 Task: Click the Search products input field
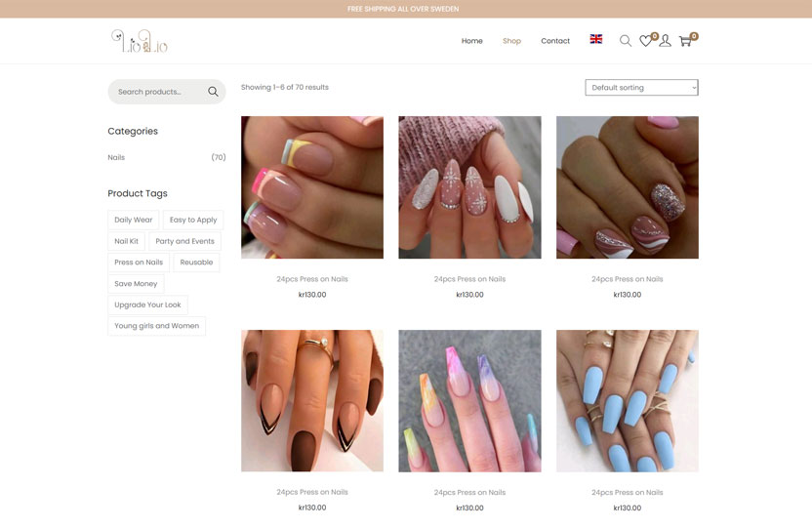(x=156, y=92)
